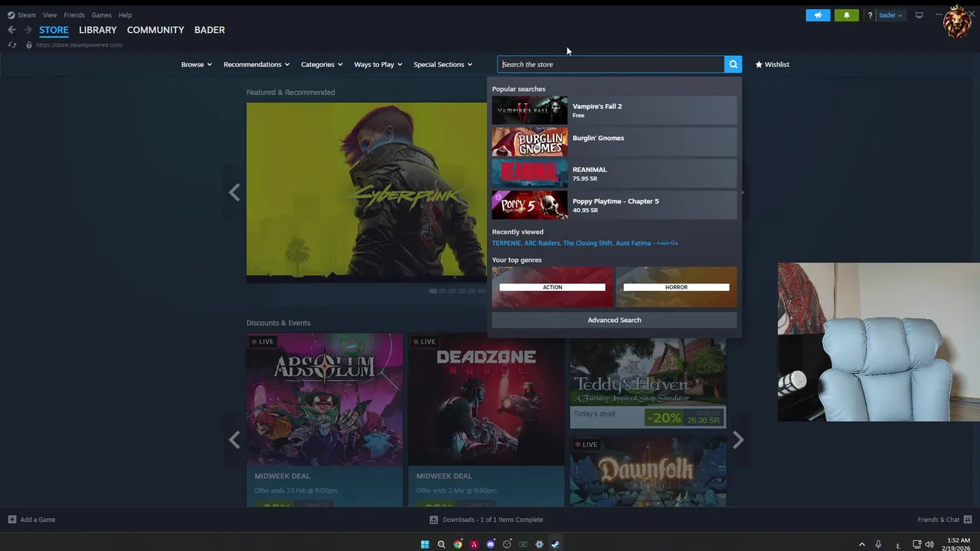The width and height of the screenshot is (980, 551).
Task: Show next Discounts & Events page
Action: pos(738,440)
